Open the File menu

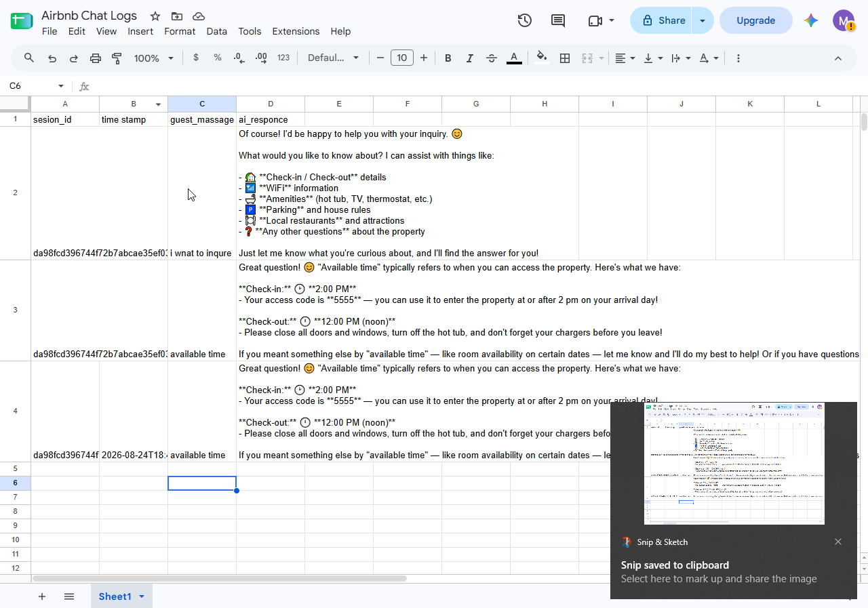tap(50, 31)
